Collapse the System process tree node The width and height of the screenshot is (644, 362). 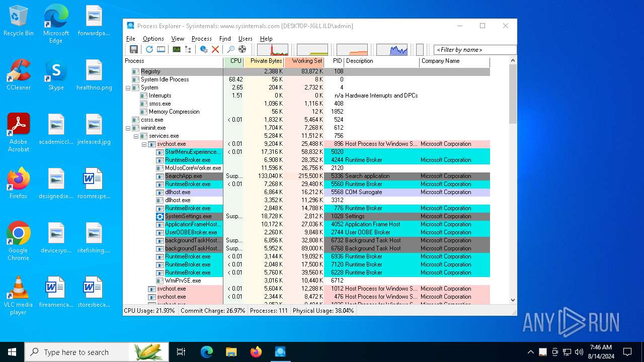click(x=128, y=88)
